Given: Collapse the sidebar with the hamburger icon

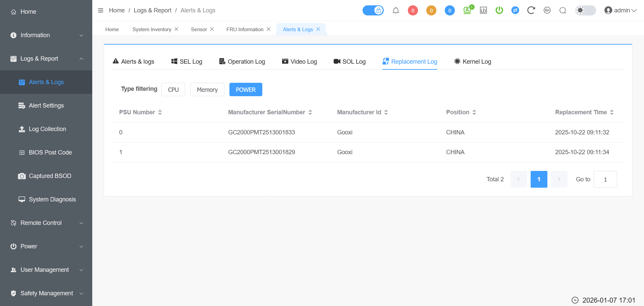Looking at the screenshot, I should click(x=101, y=10).
